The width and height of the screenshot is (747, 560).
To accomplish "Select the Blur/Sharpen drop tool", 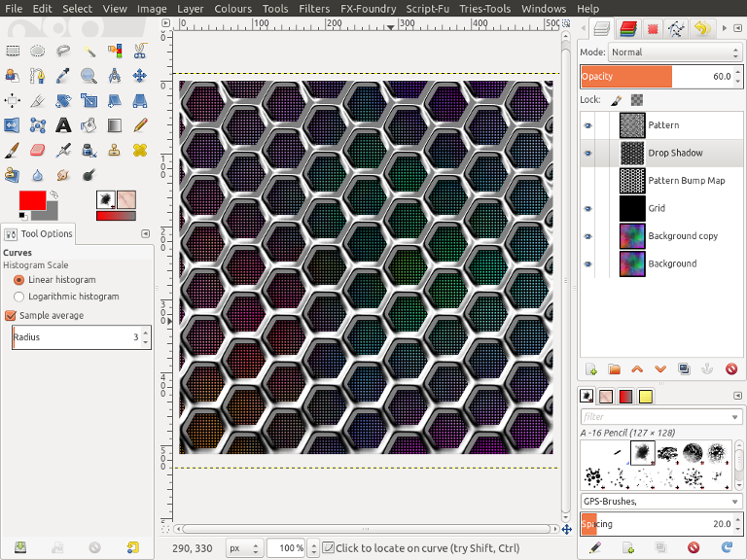I will [38, 175].
